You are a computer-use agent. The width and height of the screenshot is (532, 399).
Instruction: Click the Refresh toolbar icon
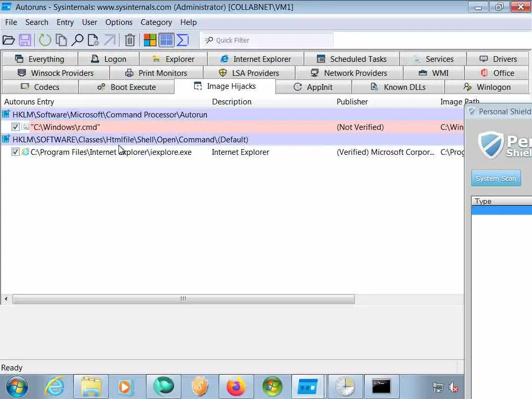(45, 40)
